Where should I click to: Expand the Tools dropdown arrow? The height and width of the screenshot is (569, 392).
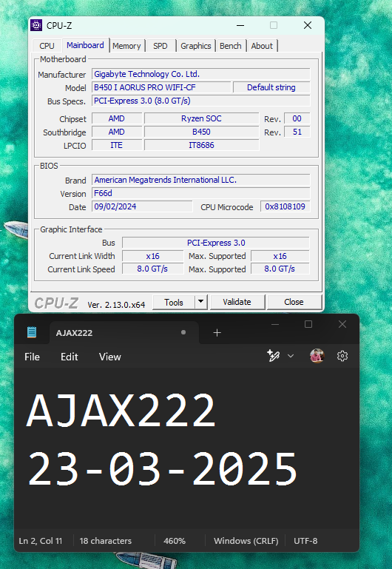click(201, 303)
